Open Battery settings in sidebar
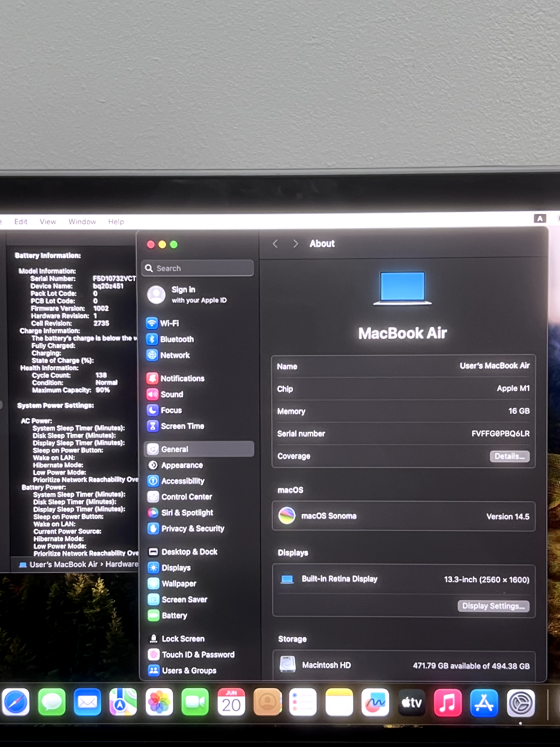560x747 pixels. tap(174, 615)
